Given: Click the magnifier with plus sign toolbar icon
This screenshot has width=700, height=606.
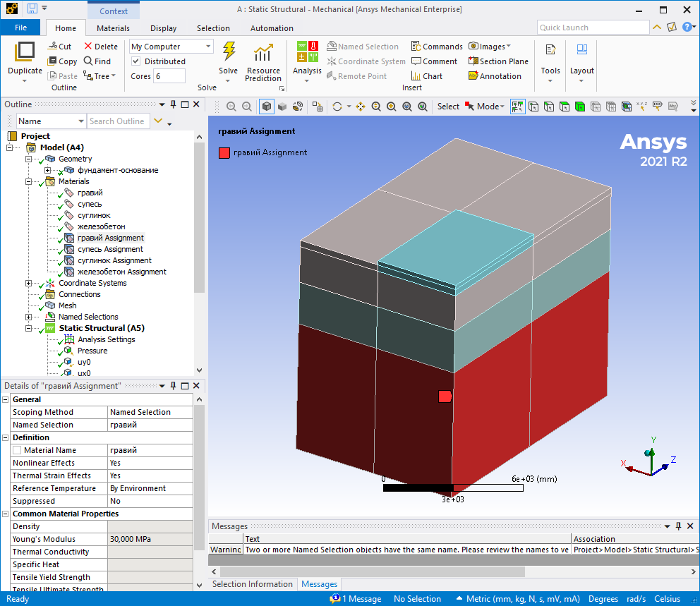Looking at the screenshot, I should click(392, 107).
